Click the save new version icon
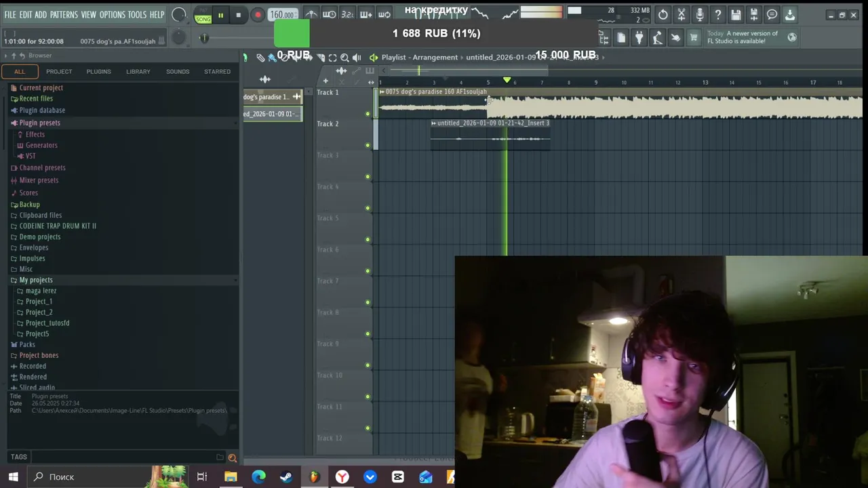868x488 pixels. pos(753,14)
